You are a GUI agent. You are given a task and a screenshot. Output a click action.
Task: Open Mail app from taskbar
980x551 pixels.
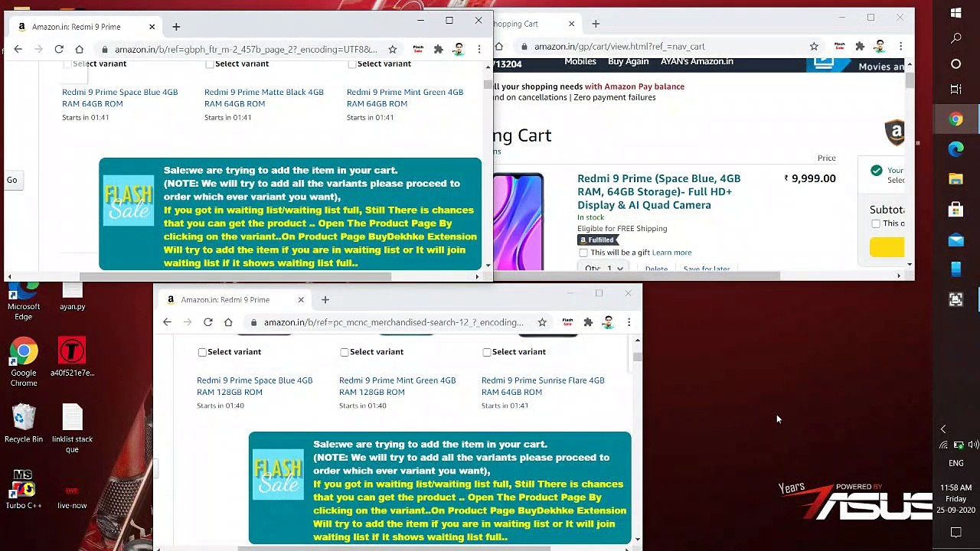[x=955, y=240]
